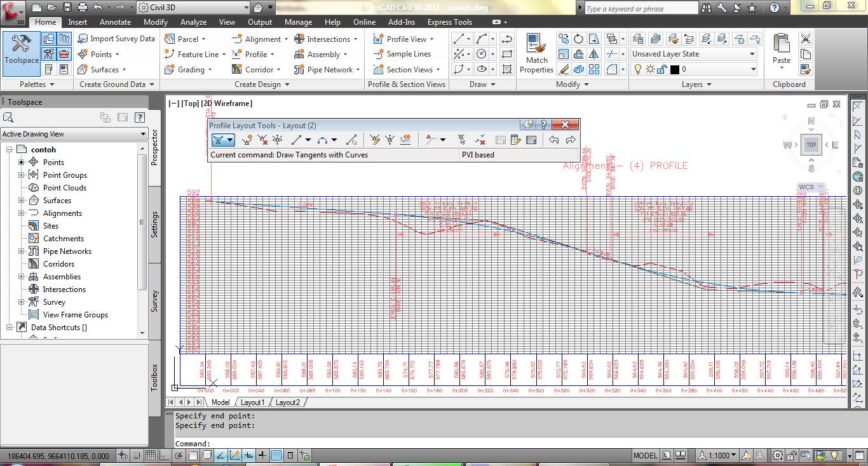Screen dimensions: 868x466
Task: Open the Unsaved Layer State dropdown
Action: pos(693,54)
